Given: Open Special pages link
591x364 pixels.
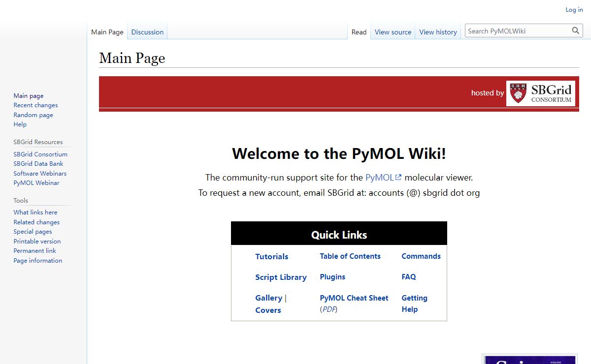Looking at the screenshot, I should tap(33, 232).
